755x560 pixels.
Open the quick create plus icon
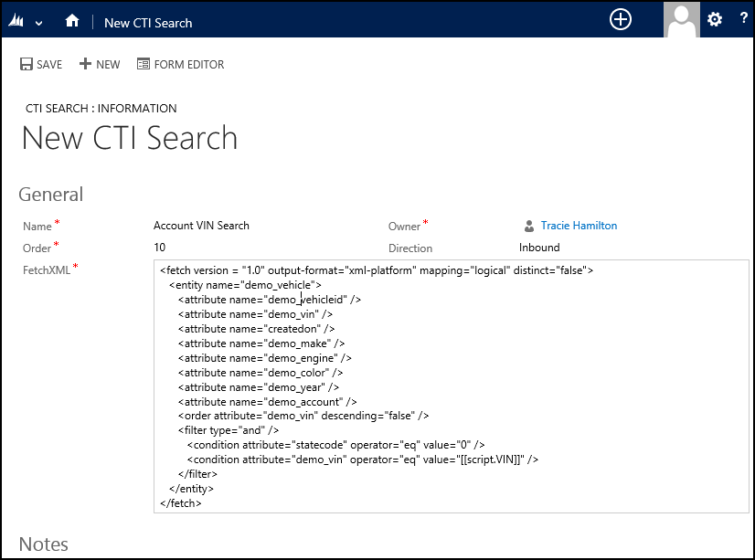coord(620,20)
